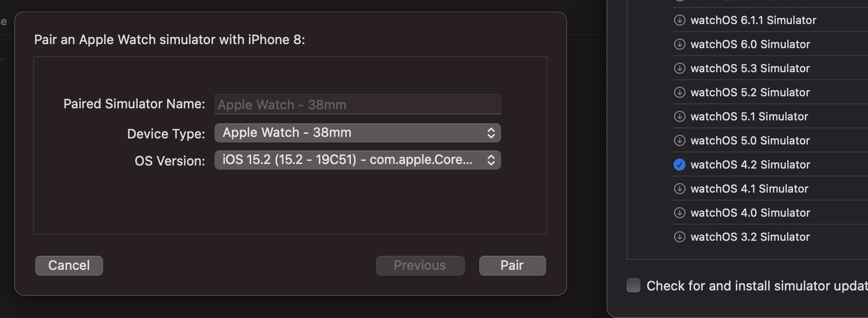Click the Pair button

512,265
